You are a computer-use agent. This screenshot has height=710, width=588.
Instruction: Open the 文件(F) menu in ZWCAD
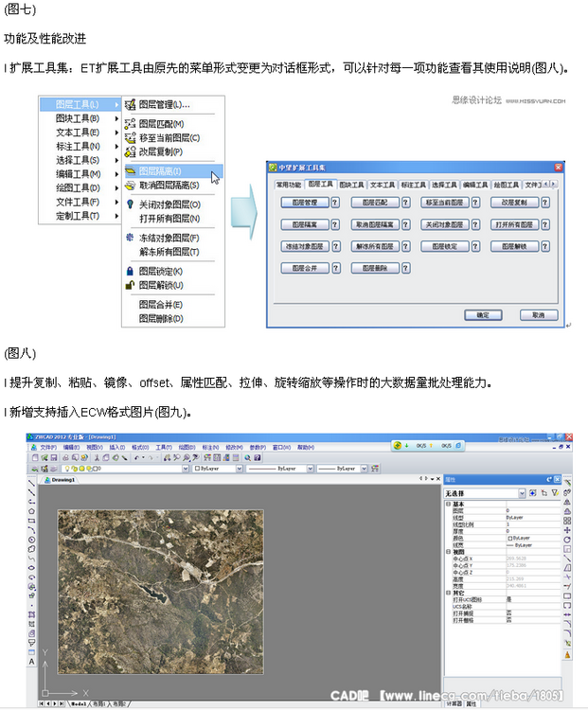(x=48, y=448)
